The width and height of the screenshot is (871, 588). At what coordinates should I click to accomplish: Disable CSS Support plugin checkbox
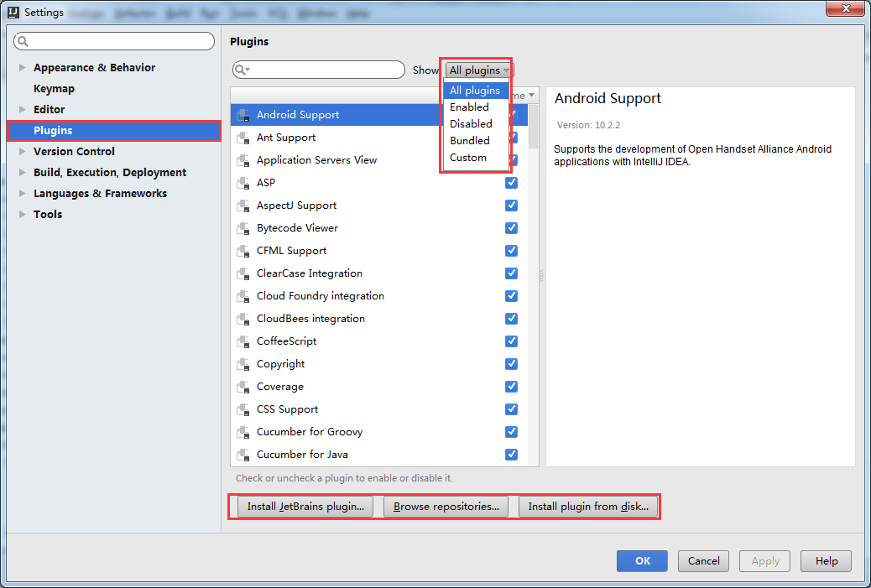tap(511, 409)
